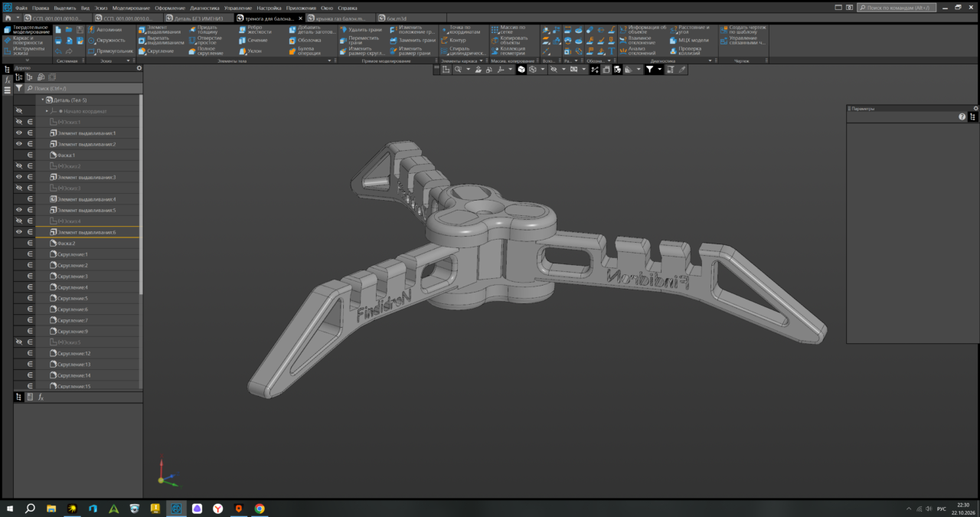The image size is (980, 517).
Task: Run the Вырезать выдавливанием cut command
Action: click(x=161, y=41)
